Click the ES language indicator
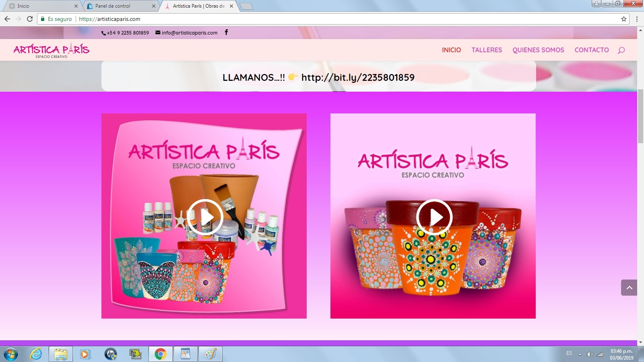This screenshot has width=644, height=362. coord(569,353)
